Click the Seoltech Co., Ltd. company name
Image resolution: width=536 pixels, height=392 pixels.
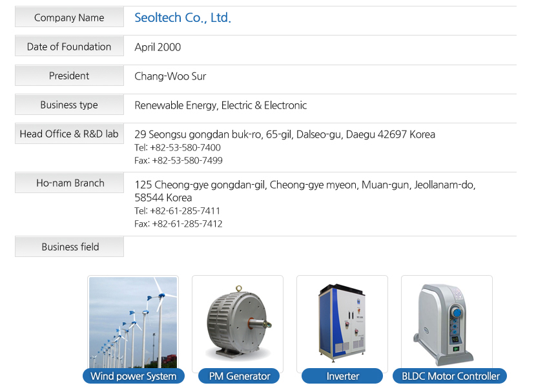183,18
